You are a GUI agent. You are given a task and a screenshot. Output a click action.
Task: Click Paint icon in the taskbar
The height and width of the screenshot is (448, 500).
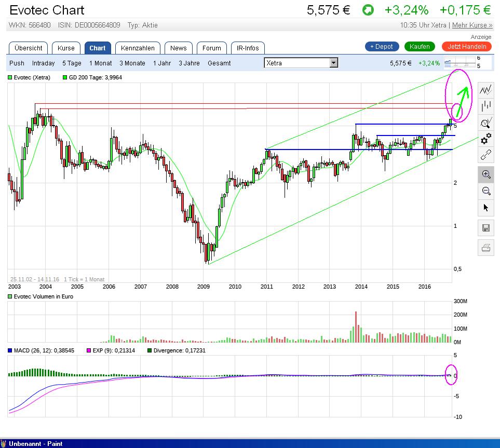(4, 443)
